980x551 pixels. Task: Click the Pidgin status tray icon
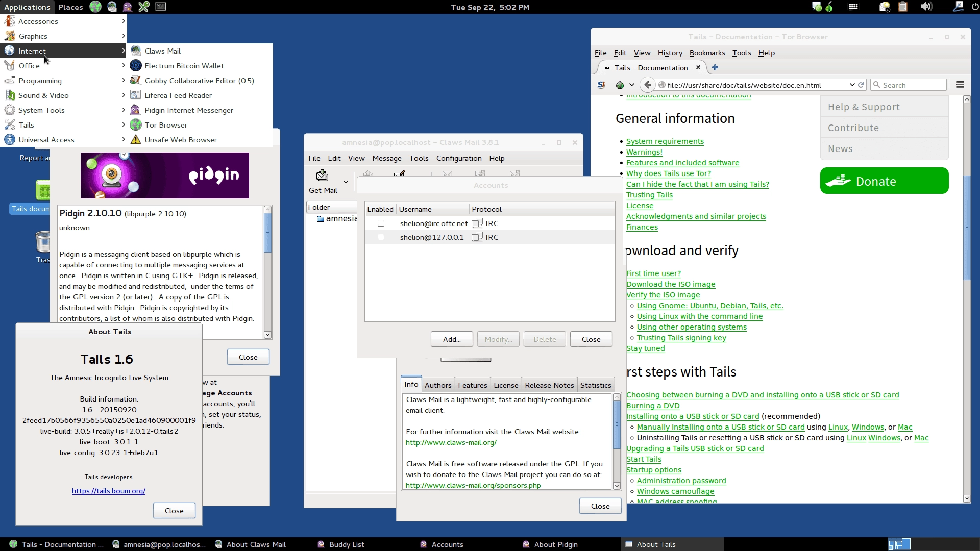(817, 7)
